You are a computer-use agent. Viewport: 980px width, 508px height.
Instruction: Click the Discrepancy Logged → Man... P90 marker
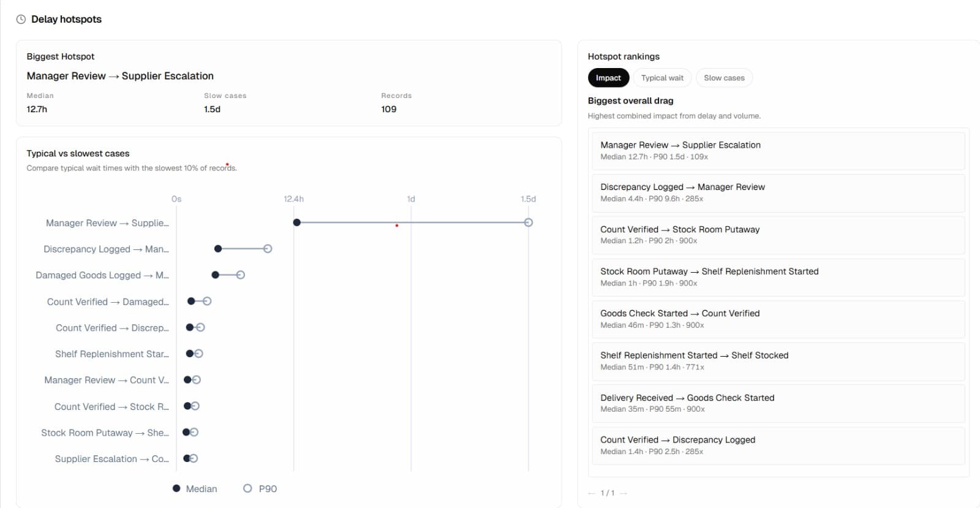pyautogui.click(x=268, y=249)
